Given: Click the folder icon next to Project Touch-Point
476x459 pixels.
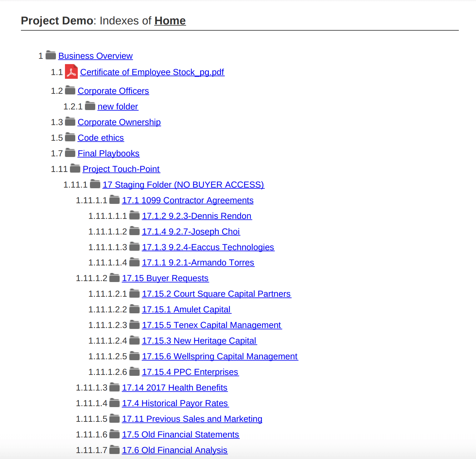Looking at the screenshot, I should point(75,169).
